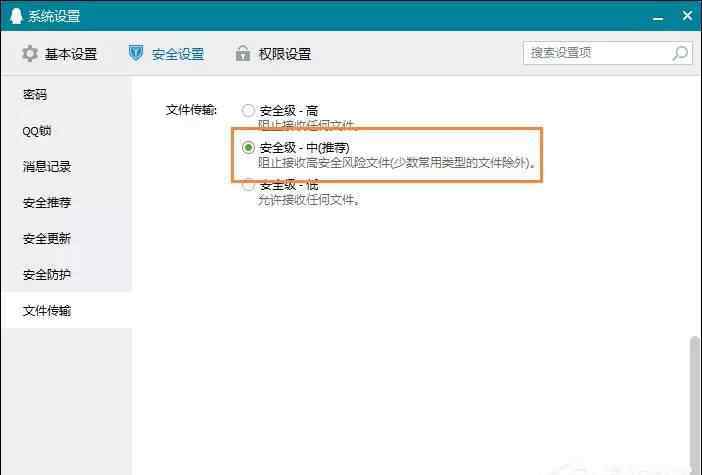This screenshot has height=475, width=702.
Task: Close the 系统设置 window
Action: [x=687, y=16]
